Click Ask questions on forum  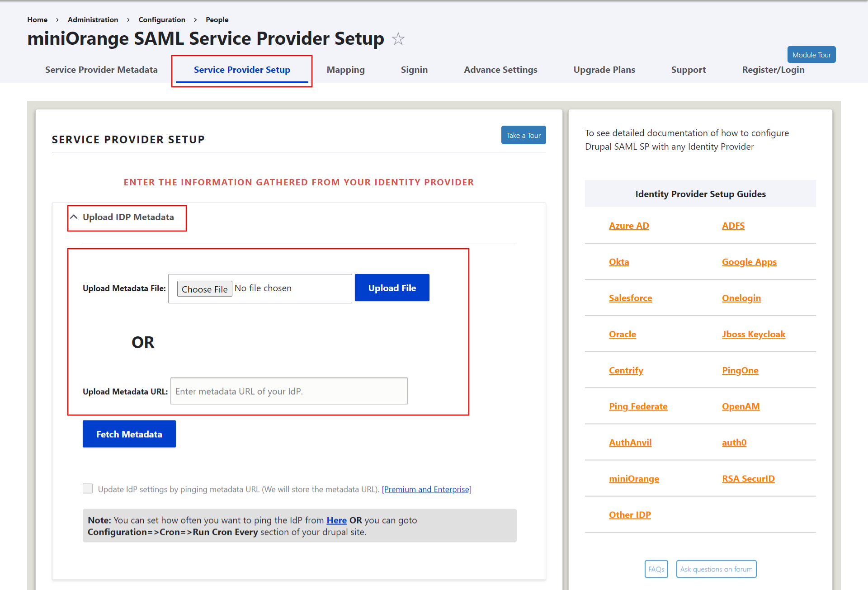716,569
